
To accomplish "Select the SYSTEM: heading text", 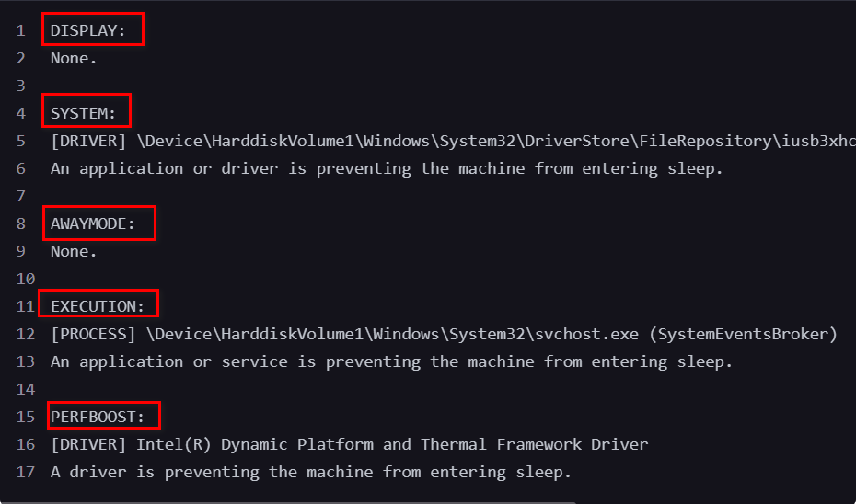I will coord(84,113).
